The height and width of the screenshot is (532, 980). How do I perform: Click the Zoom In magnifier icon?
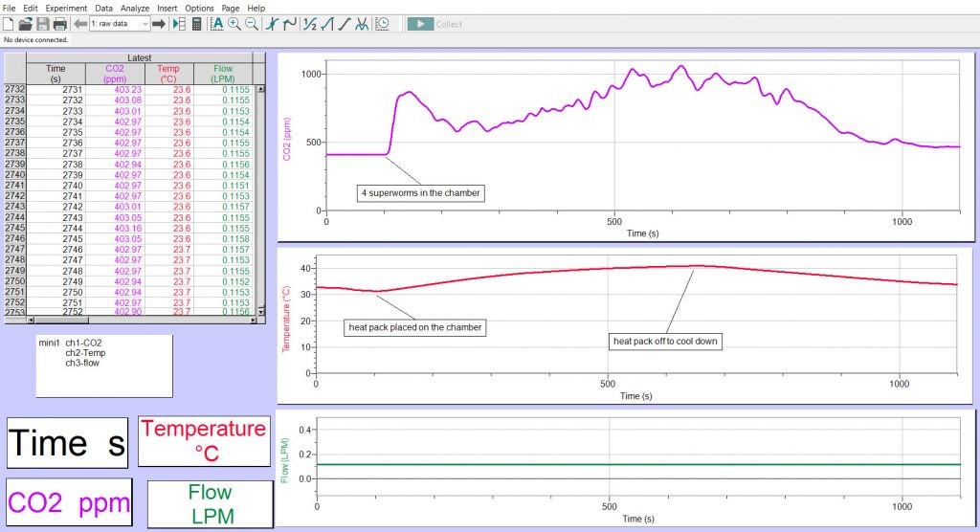[234, 24]
